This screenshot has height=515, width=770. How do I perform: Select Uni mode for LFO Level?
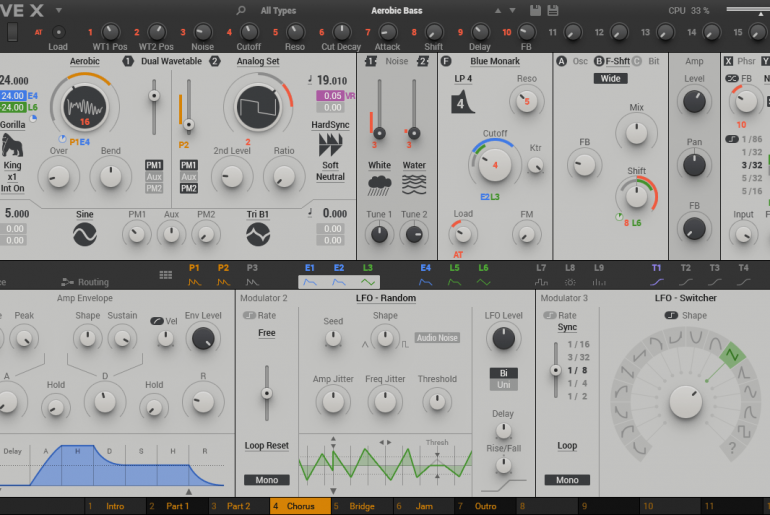tap(503, 385)
